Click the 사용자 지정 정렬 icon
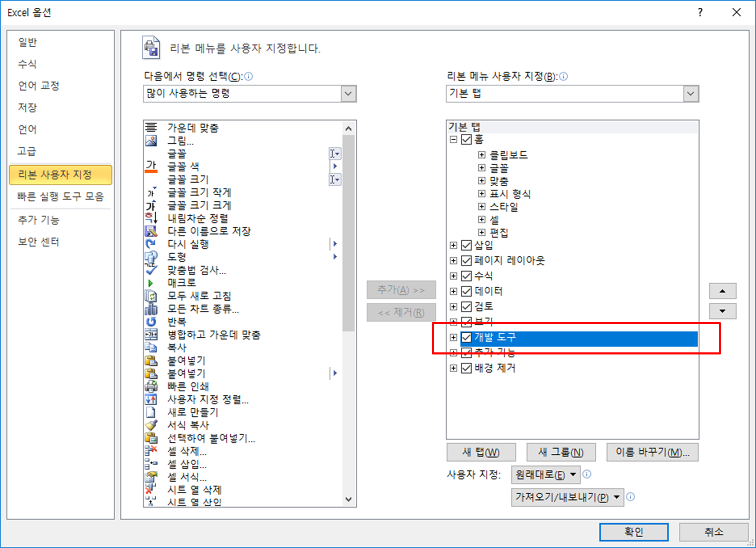This screenshot has width=756, height=548. (151, 399)
